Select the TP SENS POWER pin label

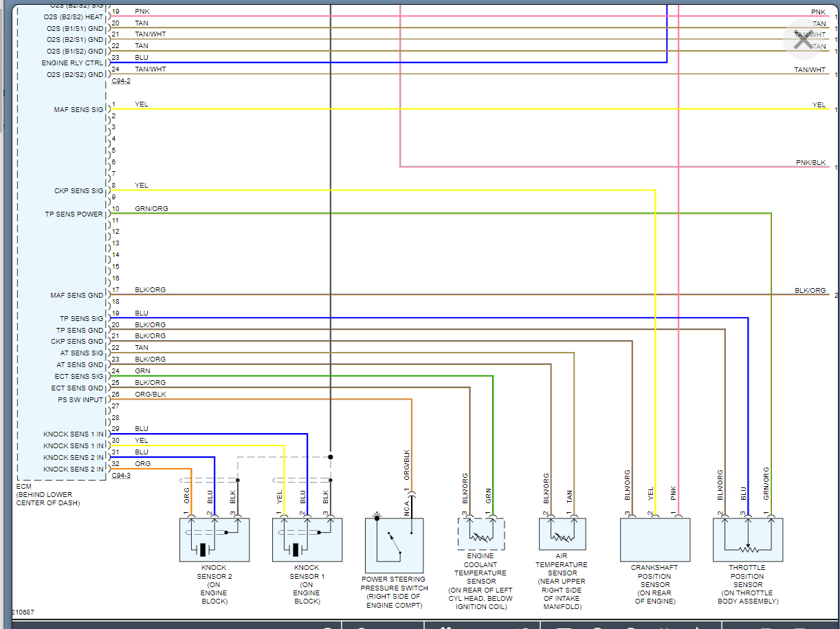(74, 214)
